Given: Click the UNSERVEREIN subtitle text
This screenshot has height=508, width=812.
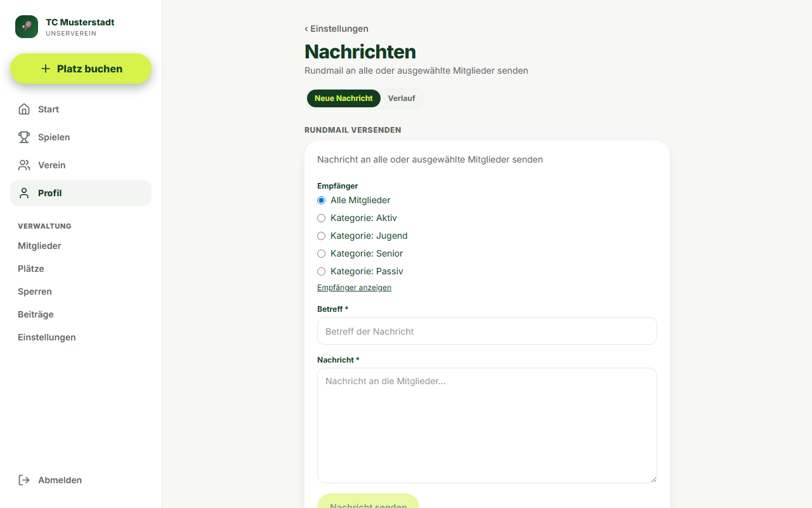Looking at the screenshot, I should pyautogui.click(x=71, y=34).
